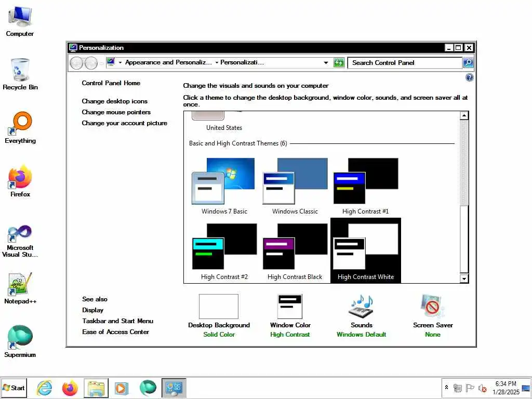Click the theme list scroll down arrow
This screenshot has height=399, width=532.
pos(464,278)
